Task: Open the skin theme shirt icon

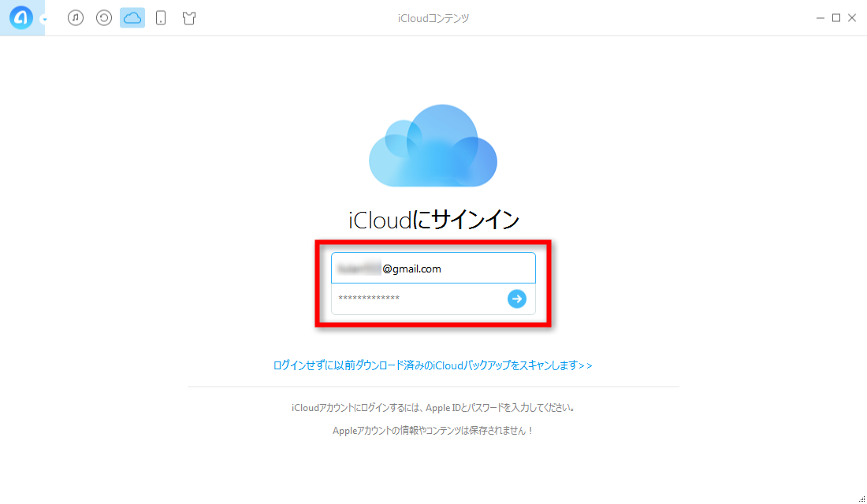Action: coord(189,17)
